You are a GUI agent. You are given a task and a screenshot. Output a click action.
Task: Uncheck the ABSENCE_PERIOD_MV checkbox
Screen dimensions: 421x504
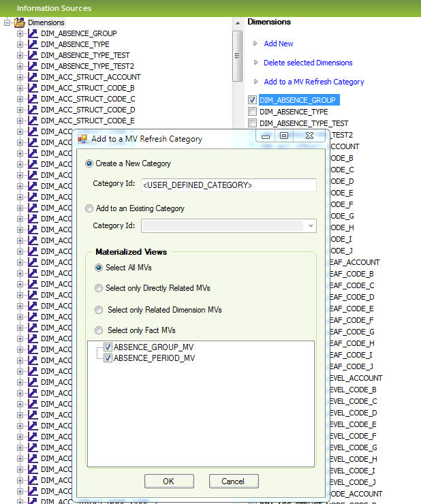tap(108, 358)
